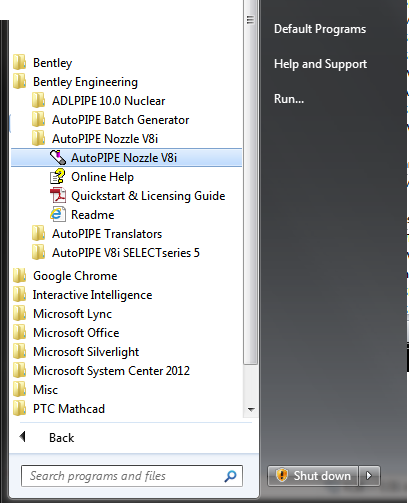Screen dimensions: 409x503
Task: Click the Search programs and files field
Action: [x=132, y=476]
